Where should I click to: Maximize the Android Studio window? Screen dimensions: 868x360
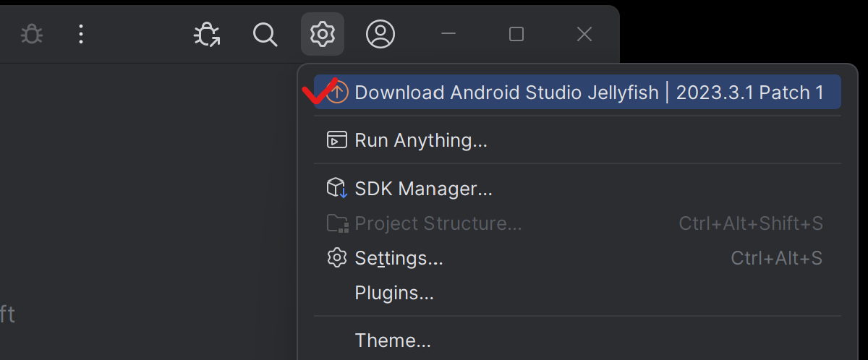tap(516, 34)
